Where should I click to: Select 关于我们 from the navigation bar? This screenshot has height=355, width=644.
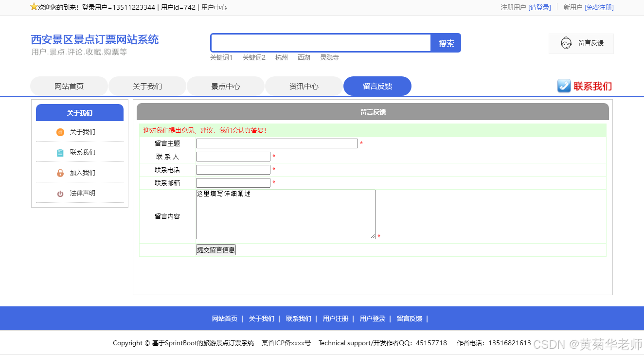point(147,86)
